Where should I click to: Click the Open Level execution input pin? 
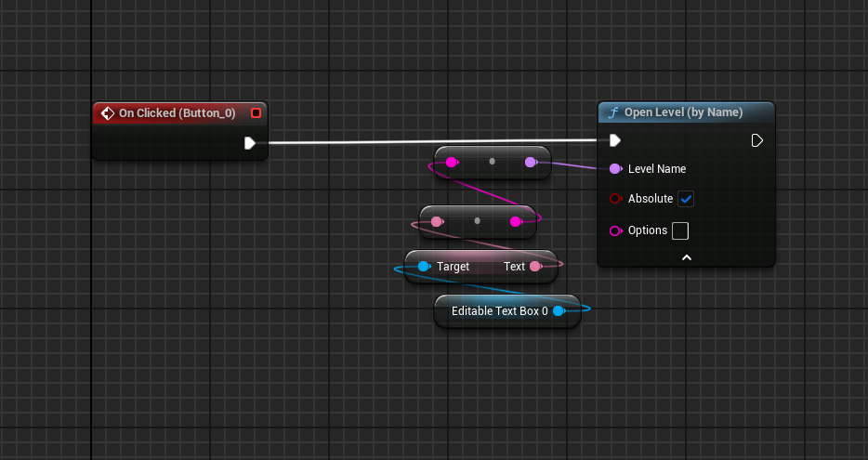coord(614,140)
